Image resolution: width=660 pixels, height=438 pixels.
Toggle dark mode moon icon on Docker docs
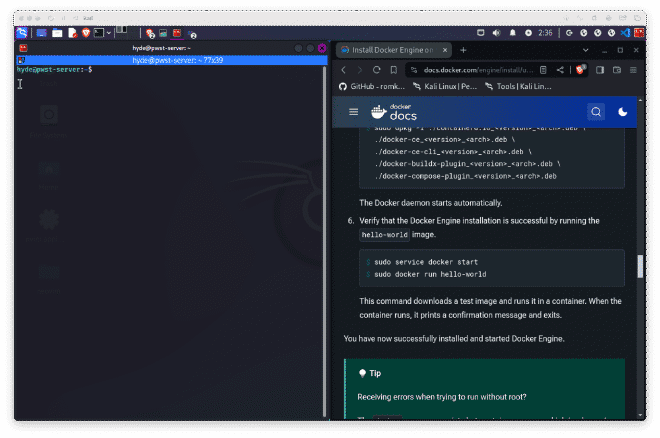click(623, 112)
